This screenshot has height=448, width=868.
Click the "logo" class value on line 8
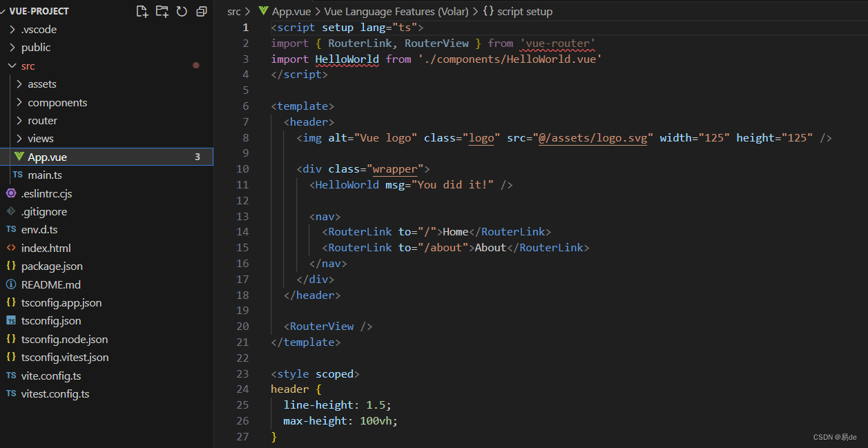pos(481,137)
